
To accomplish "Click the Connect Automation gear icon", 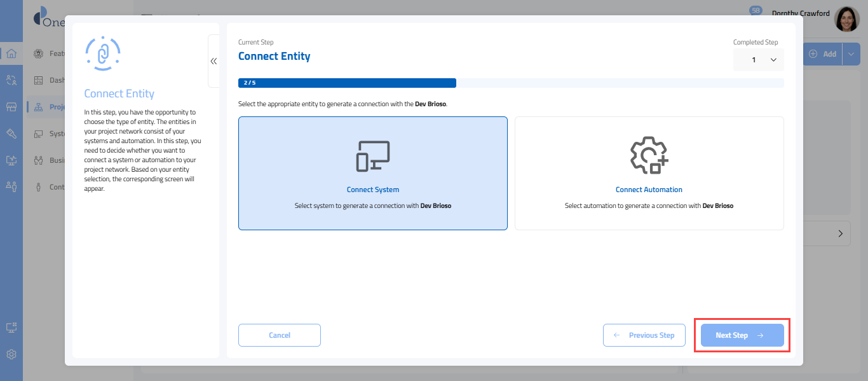I will 649,155.
